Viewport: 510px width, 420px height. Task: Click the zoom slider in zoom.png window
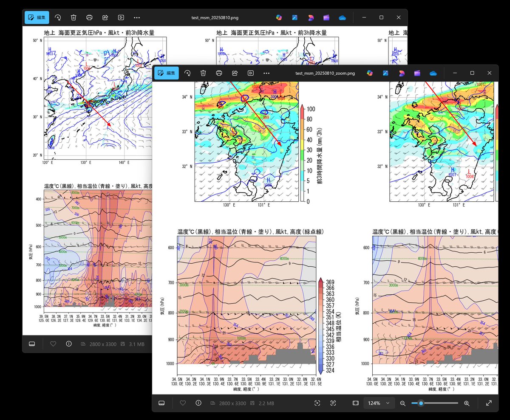435,403
